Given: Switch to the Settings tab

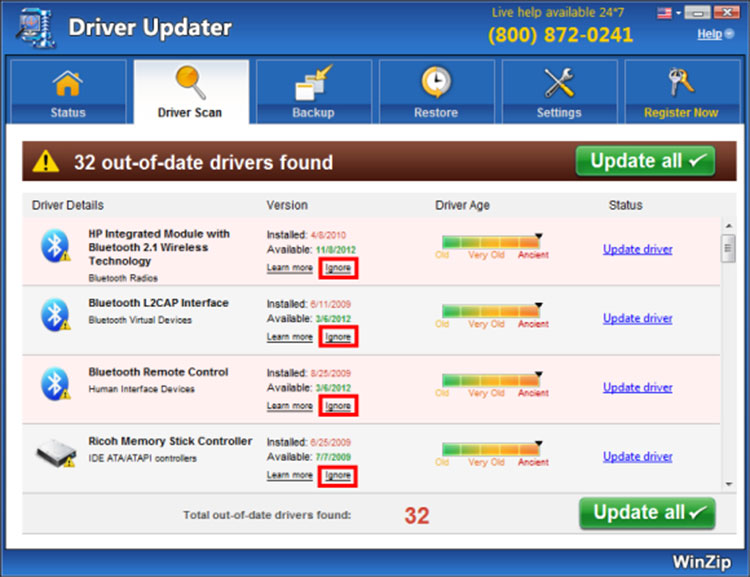Looking at the screenshot, I should [559, 91].
